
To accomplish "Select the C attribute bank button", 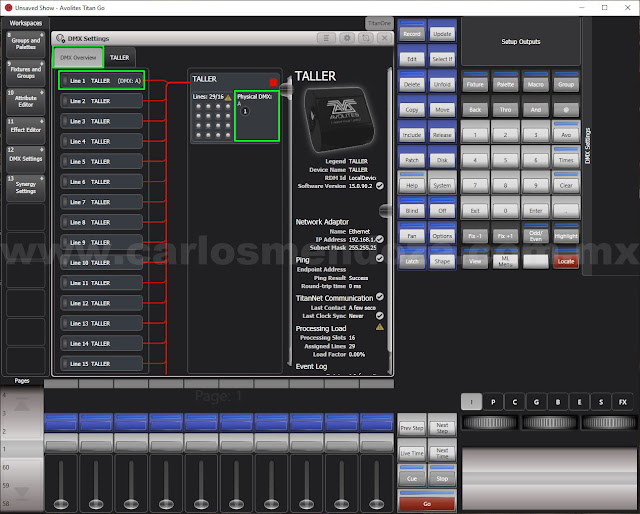I will tap(515, 402).
